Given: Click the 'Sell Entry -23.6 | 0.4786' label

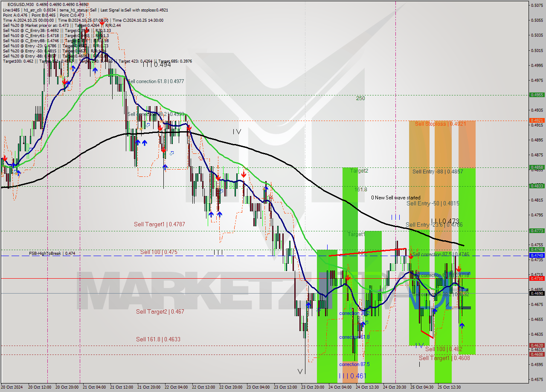Looking at the screenshot, I should [434, 225].
